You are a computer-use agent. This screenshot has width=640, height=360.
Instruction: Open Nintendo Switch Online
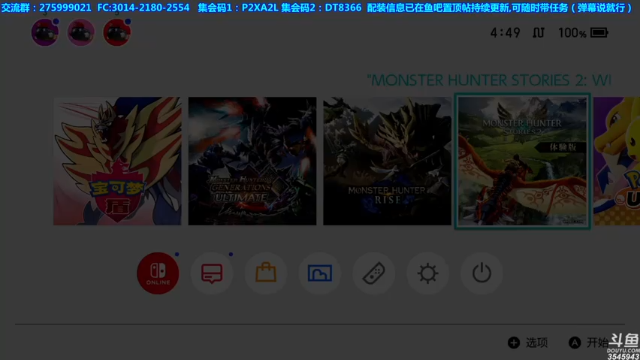[x=158, y=273]
